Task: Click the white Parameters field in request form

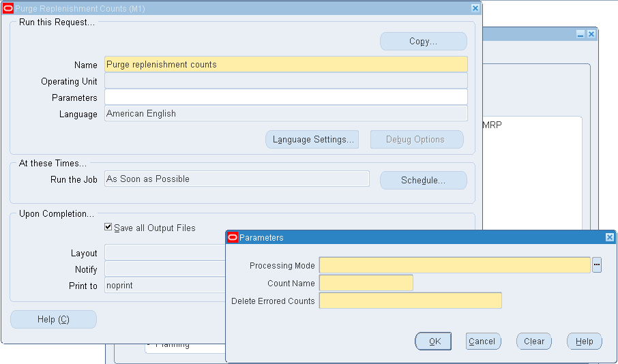Action: point(286,97)
